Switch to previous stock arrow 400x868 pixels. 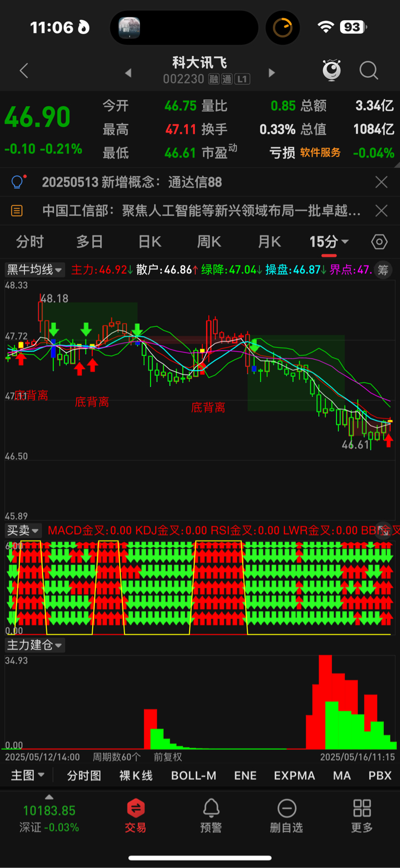click(128, 73)
